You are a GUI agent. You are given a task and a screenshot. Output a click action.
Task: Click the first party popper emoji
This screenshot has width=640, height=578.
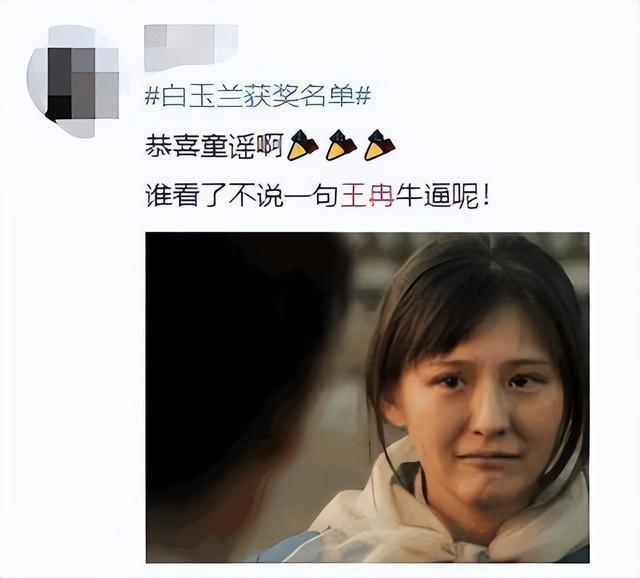(x=302, y=145)
